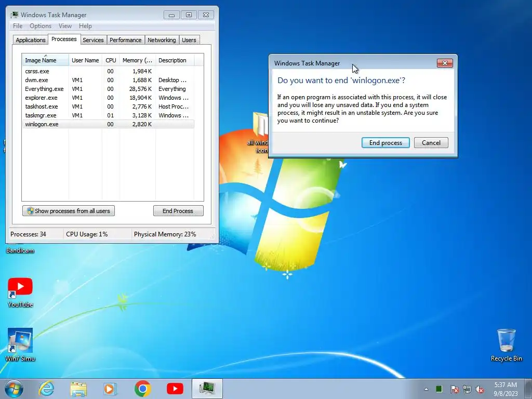Open the Recycle Bin on desktop
Image resolution: width=532 pixels, height=399 pixels.
point(506,345)
